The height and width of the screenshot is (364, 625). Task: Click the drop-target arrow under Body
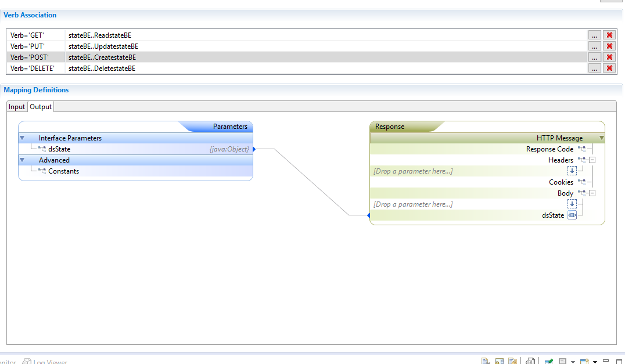click(x=572, y=204)
